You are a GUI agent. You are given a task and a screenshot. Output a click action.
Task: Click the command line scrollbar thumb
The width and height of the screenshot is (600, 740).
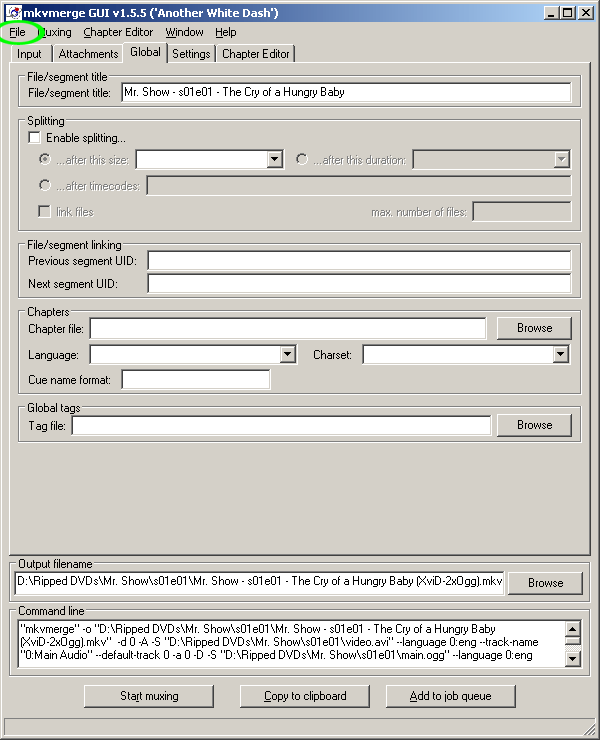coord(573,640)
